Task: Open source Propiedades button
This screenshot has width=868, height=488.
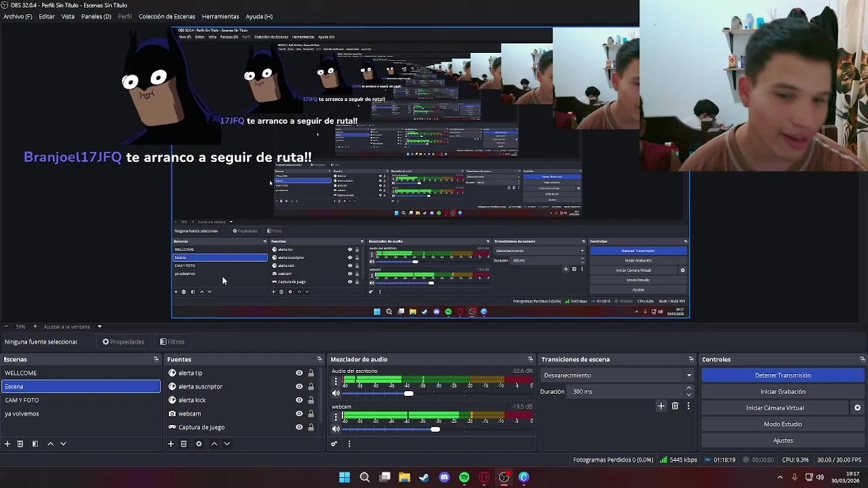Action: pyautogui.click(x=123, y=342)
